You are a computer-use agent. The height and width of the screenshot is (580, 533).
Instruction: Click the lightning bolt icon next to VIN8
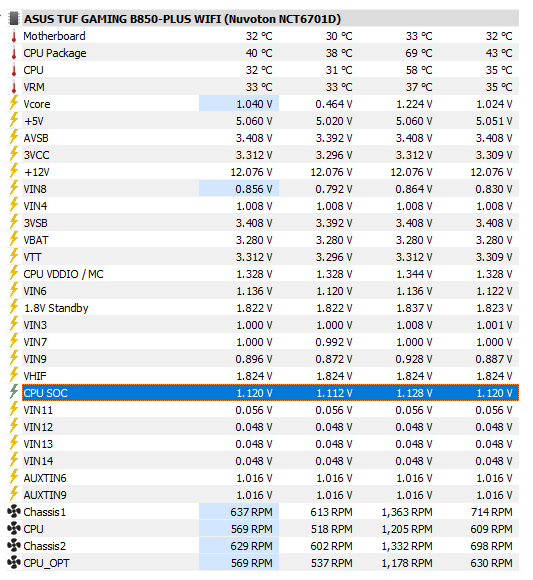14,189
